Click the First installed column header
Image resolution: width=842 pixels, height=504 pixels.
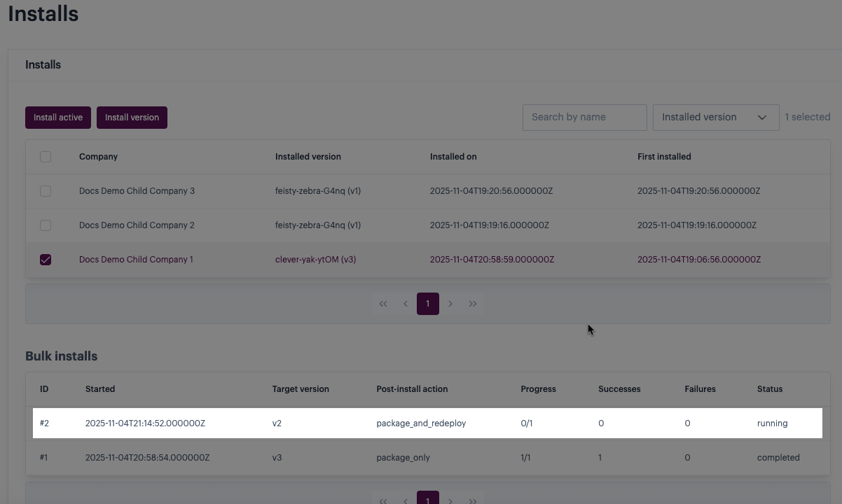point(664,157)
